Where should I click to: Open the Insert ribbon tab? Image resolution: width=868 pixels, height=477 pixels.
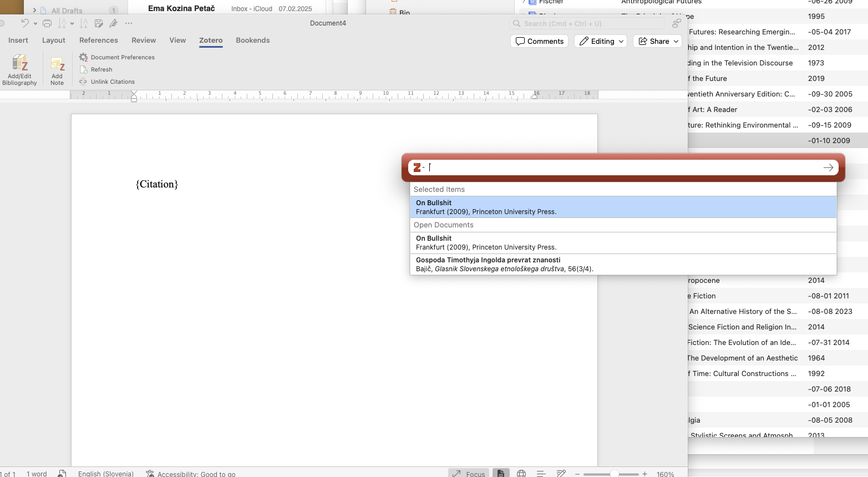click(18, 40)
